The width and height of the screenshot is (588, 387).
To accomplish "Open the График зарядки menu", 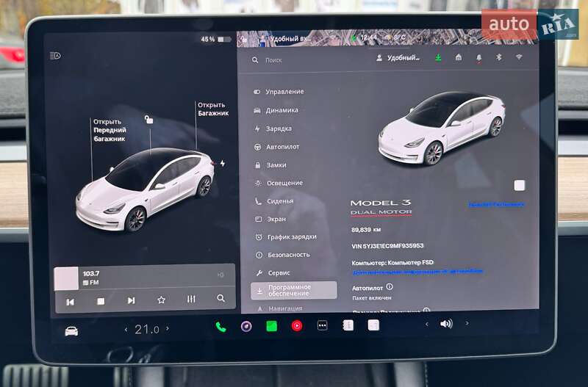I will point(286,236).
